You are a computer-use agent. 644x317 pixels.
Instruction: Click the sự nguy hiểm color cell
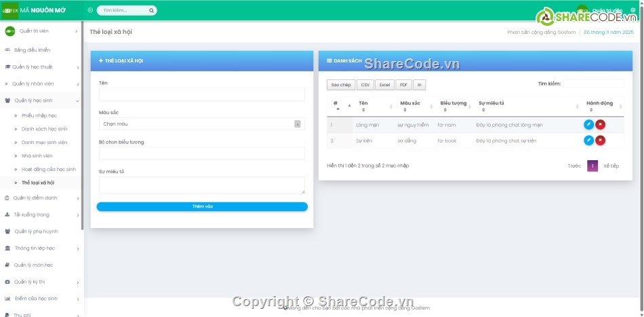click(x=414, y=125)
